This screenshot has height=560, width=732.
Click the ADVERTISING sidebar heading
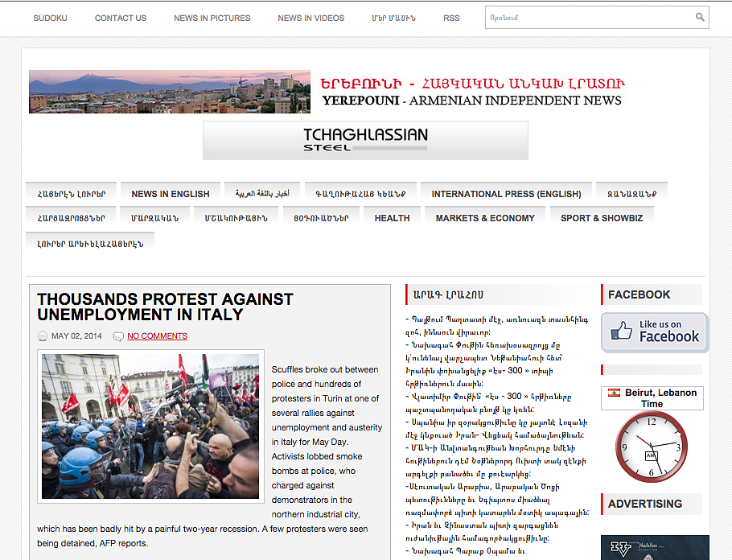(x=644, y=504)
